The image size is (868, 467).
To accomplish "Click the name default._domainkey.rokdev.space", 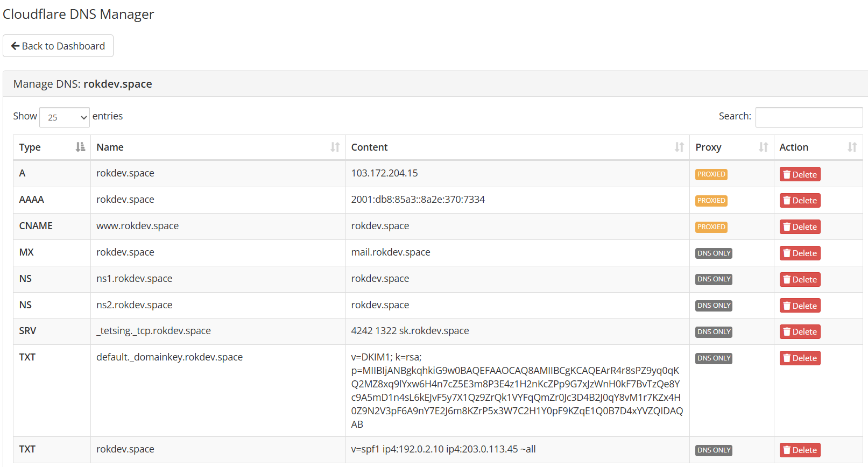I will coord(169,357).
